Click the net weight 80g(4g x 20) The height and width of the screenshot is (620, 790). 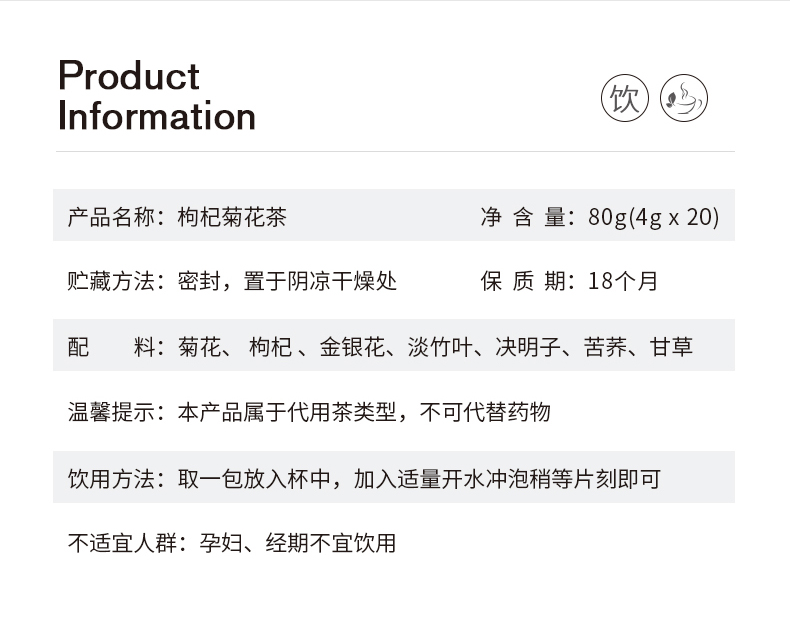[653, 216]
